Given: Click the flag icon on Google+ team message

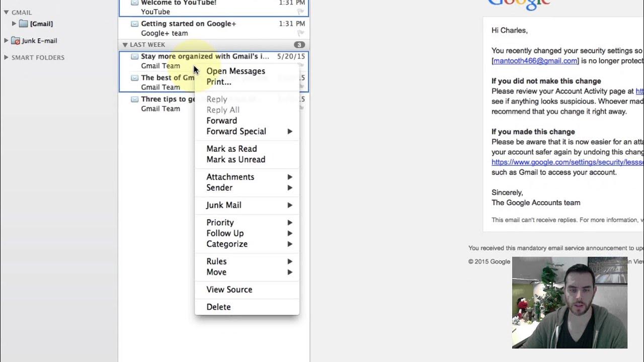Looking at the screenshot, I should tap(300, 33).
